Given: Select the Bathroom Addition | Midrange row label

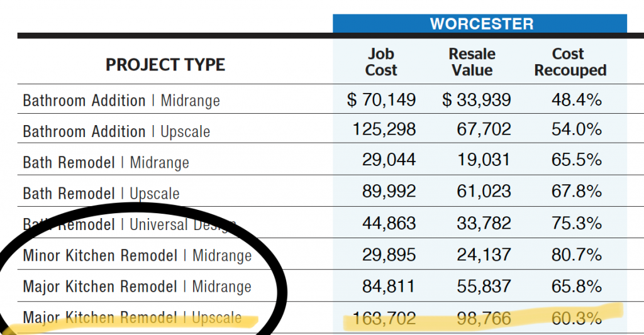Looking at the screenshot, I should tap(121, 101).
